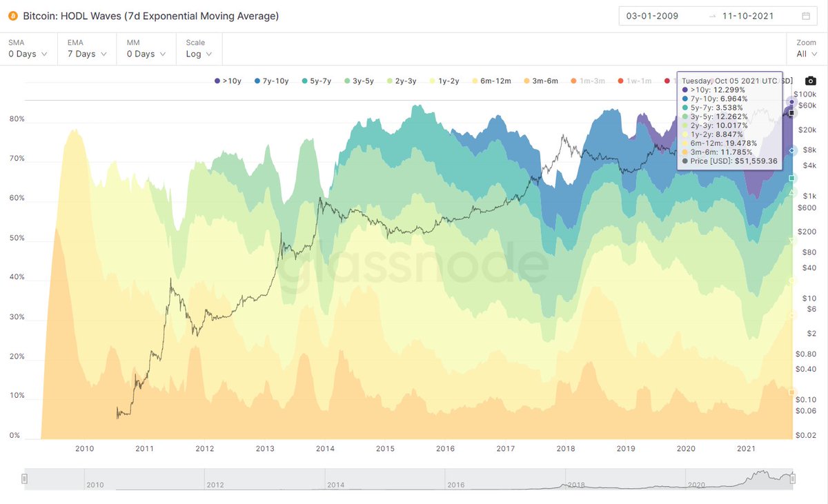Image resolution: width=828 pixels, height=504 pixels.
Task: Open the EMA 7 Days dropdown
Action: click(86, 48)
